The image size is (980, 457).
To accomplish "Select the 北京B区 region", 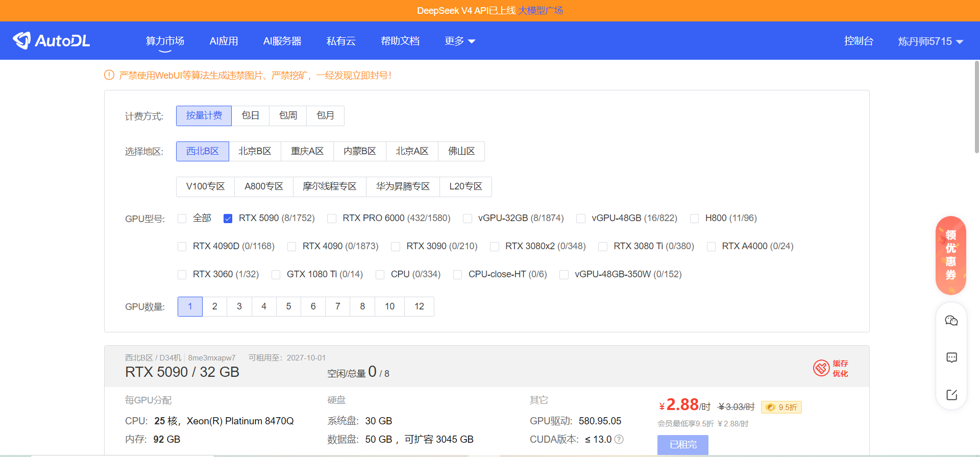I will (x=255, y=151).
